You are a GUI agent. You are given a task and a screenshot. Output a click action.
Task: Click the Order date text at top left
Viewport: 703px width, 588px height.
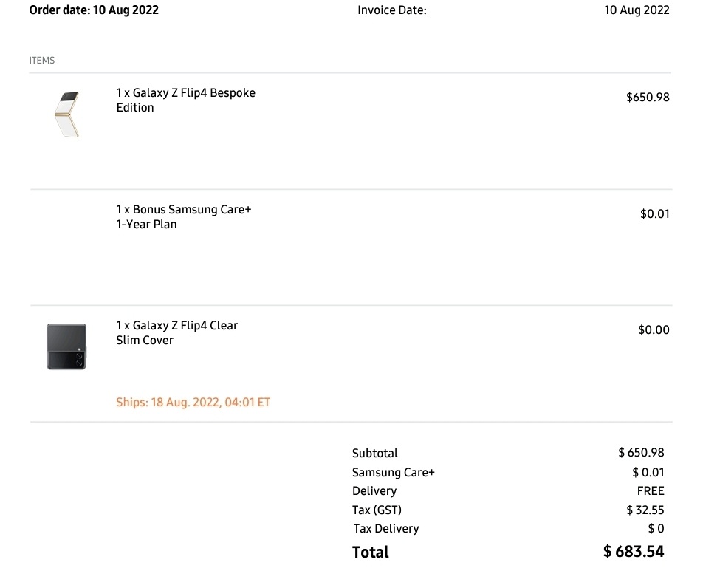pyautogui.click(x=94, y=10)
